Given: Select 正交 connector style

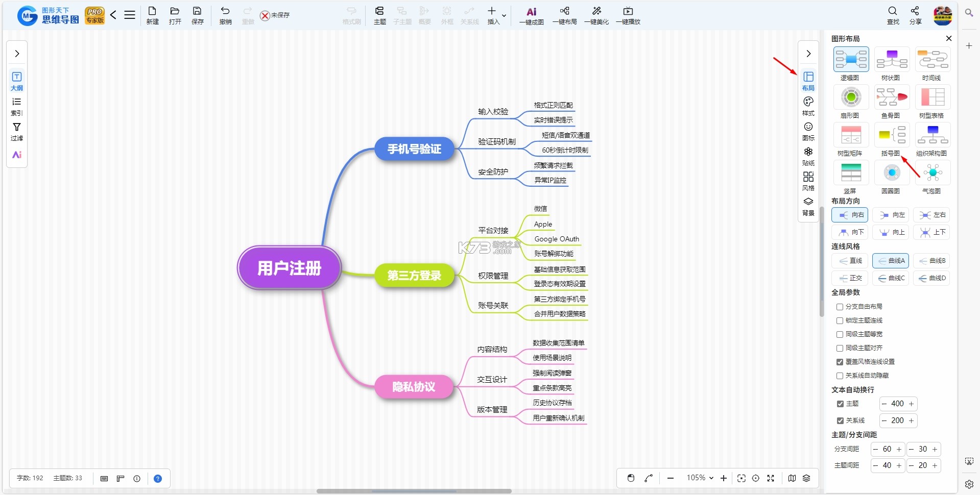Looking at the screenshot, I should coord(850,278).
